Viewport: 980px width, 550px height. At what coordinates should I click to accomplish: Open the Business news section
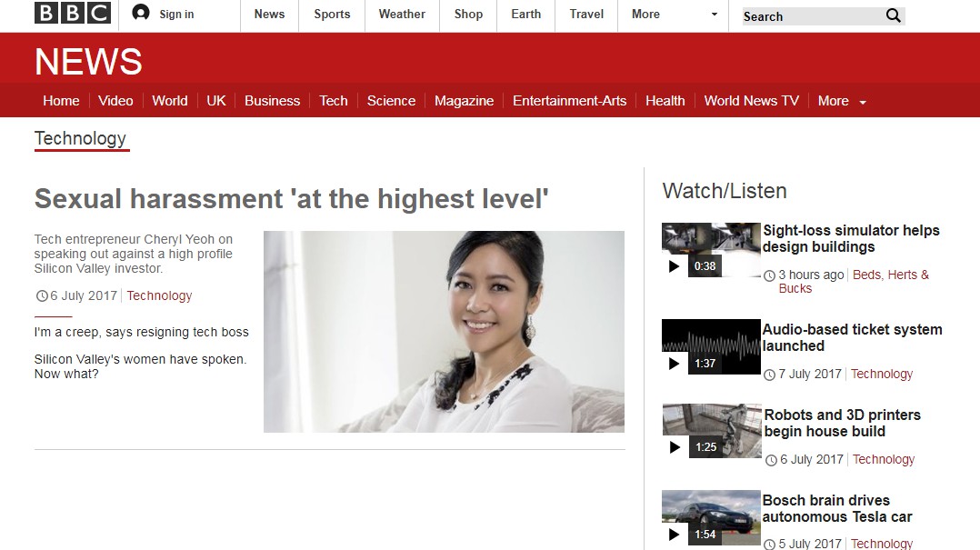[x=273, y=101]
